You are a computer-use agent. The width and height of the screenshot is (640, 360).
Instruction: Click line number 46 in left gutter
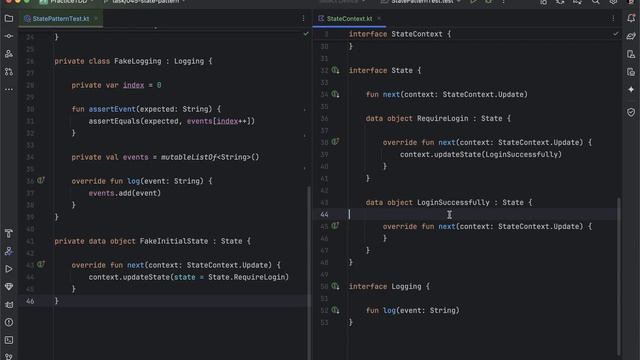point(30,301)
